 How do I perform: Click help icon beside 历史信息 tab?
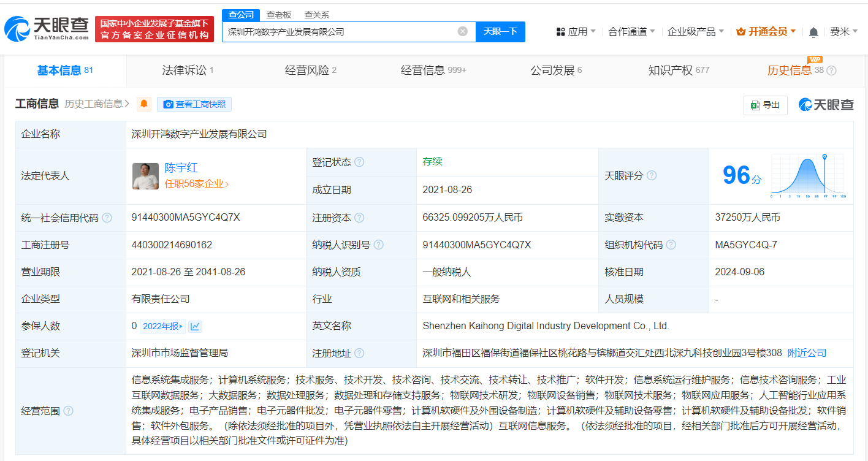[831, 70]
